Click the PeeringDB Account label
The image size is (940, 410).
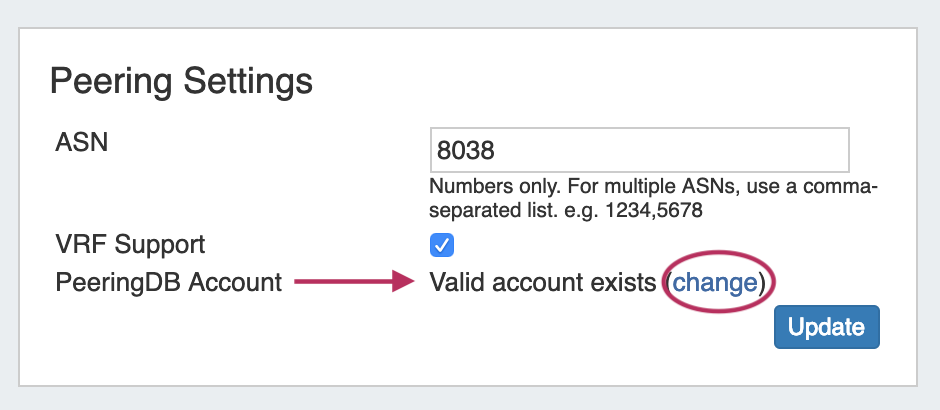169,283
